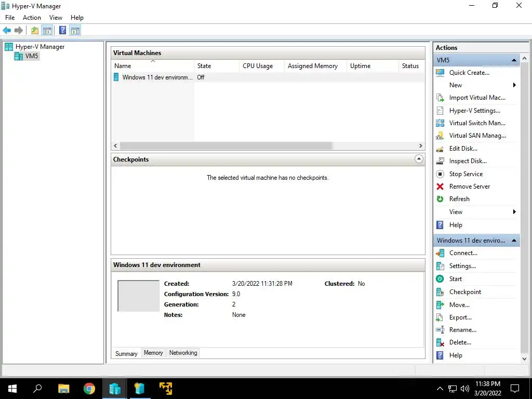Click the Rename icon
The image size is (532, 399).
(440, 330)
